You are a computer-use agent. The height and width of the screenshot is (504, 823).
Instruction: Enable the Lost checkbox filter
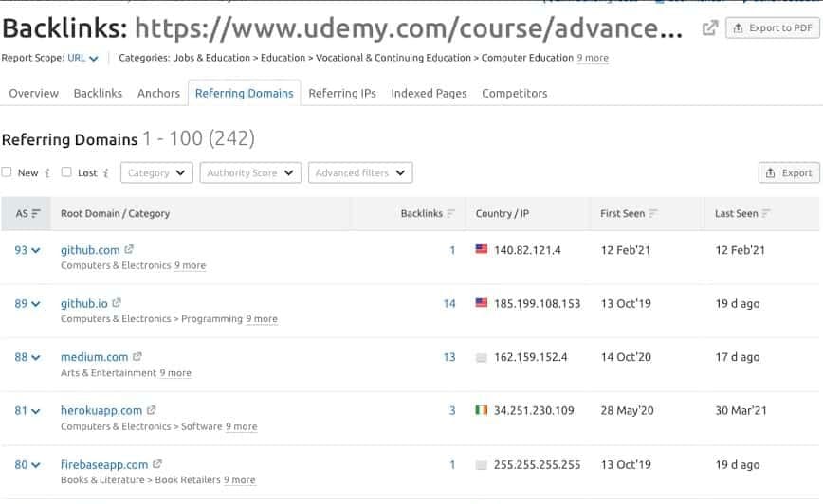(x=66, y=172)
